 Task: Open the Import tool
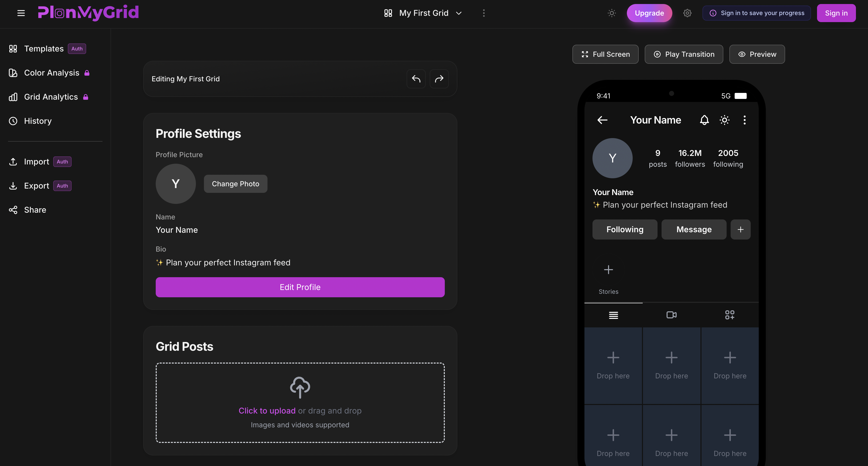(x=36, y=161)
